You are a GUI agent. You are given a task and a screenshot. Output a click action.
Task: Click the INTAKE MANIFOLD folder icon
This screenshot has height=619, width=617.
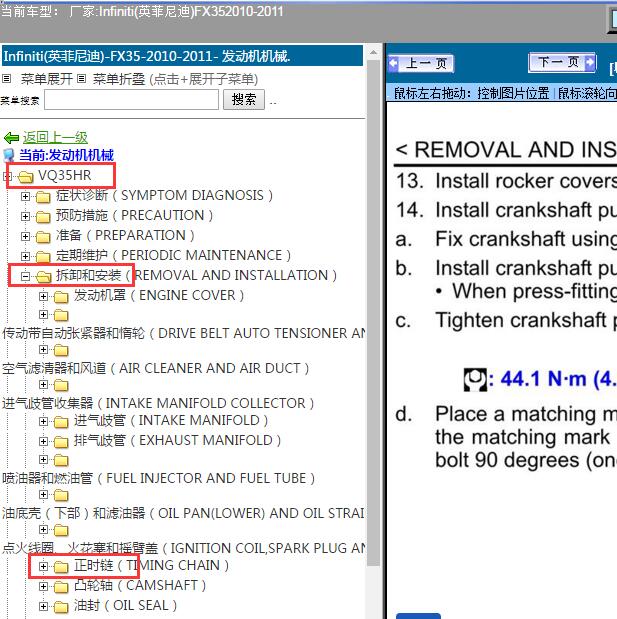pyautogui.click(x=61, y=422)
